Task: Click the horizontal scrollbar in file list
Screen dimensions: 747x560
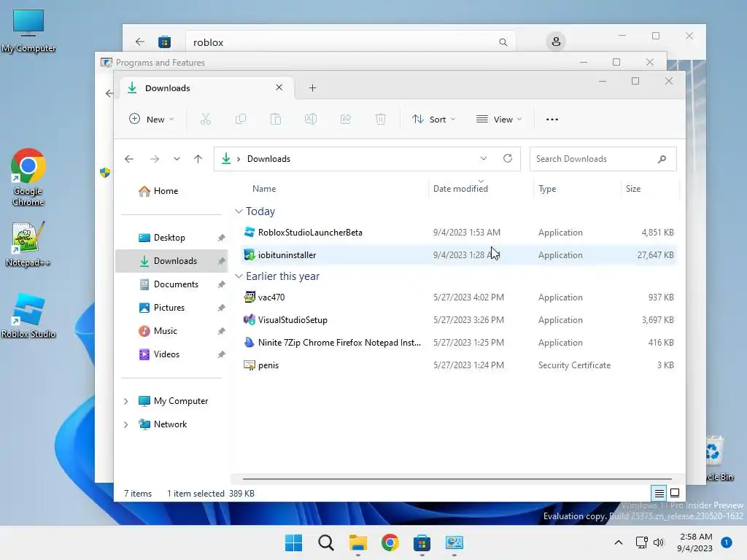Action: tap(457, 478)
